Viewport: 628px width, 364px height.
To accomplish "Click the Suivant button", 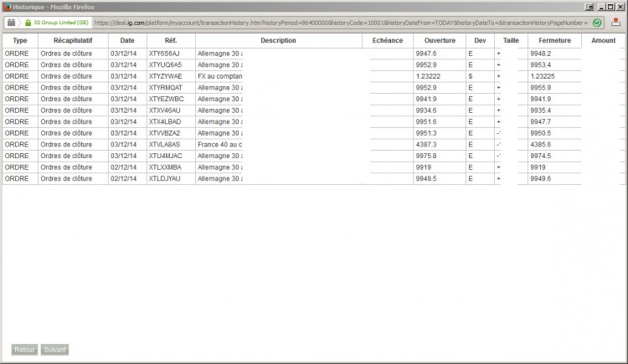I will tap(55, 350).
